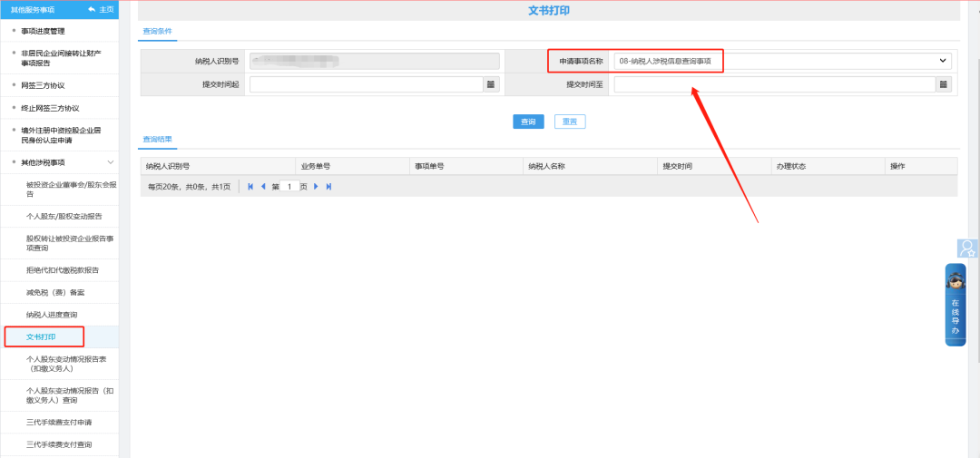The height and width of the screenshot is (458, 980).
Task: Select 三代手续费支付申请
Action: click(59, 423)
